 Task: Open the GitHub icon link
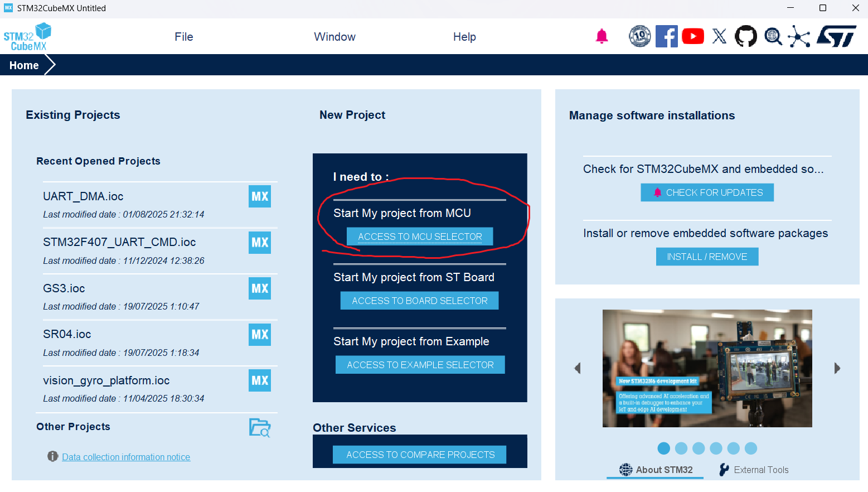tap(746, 36)
